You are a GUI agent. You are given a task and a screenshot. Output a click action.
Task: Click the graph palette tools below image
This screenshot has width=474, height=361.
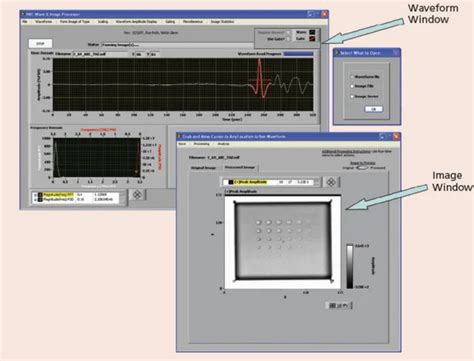(x=338, y=305)
